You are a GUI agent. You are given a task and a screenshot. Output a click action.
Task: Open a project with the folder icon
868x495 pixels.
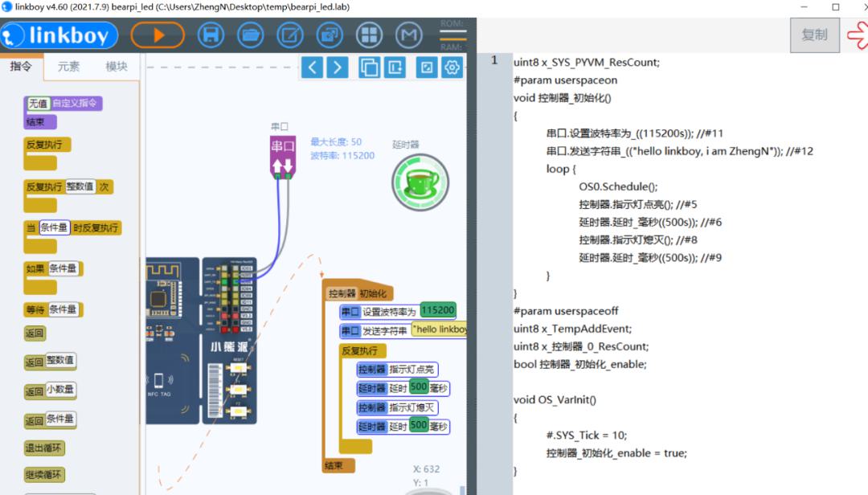(x=250, y=35)
